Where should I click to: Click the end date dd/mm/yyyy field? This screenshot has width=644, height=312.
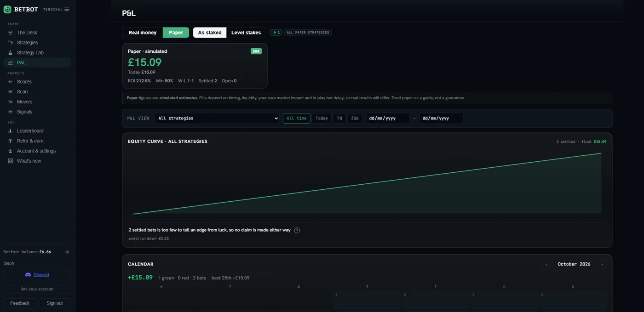point(441,119)
